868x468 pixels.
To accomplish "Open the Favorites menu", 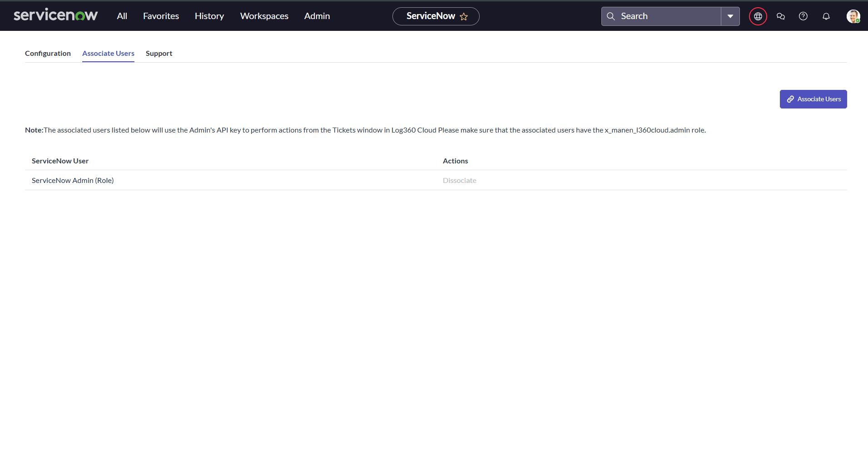I will (x=161, y=16).
